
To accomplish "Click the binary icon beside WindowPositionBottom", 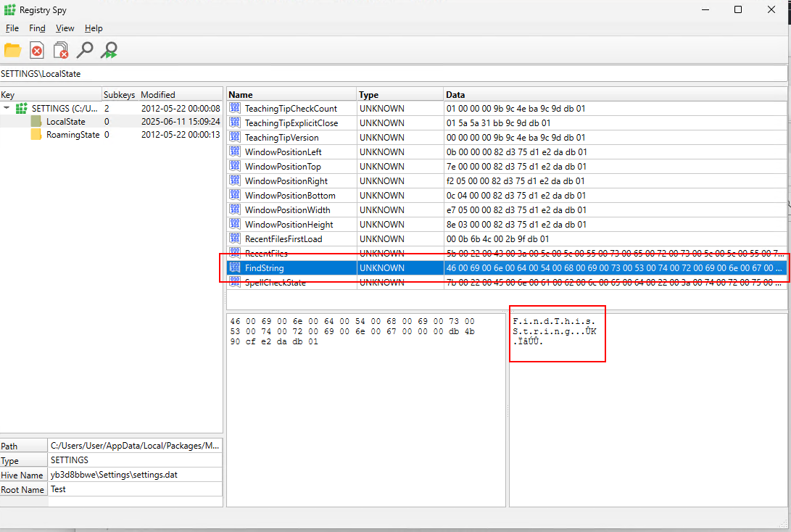I will point(235,195).
